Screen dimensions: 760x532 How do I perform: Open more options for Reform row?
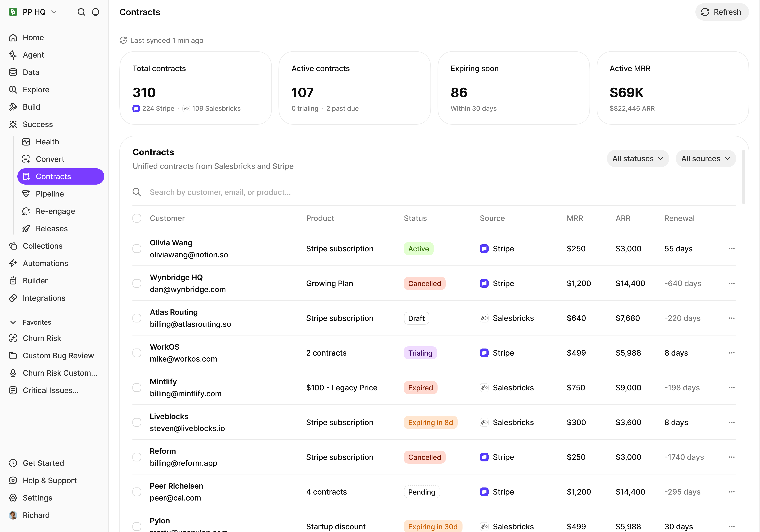(732, 457)
